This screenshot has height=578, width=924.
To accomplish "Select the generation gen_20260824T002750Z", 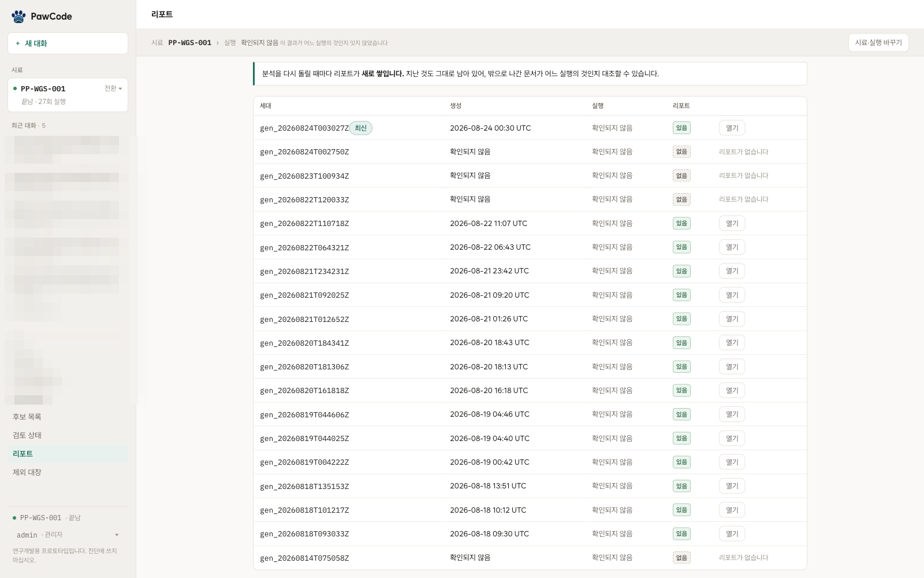I will 304,152.
